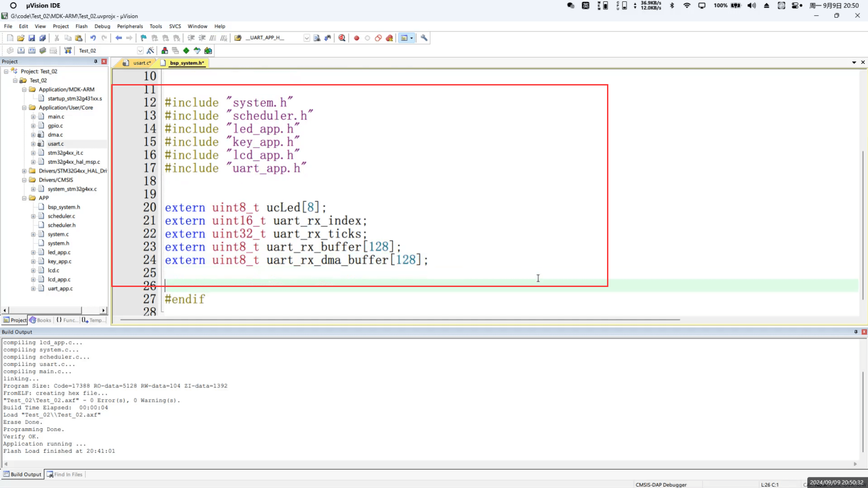This screenshot has height=488, width=868.
Task: Click the Save file icon
Action: tap(31, 38)
